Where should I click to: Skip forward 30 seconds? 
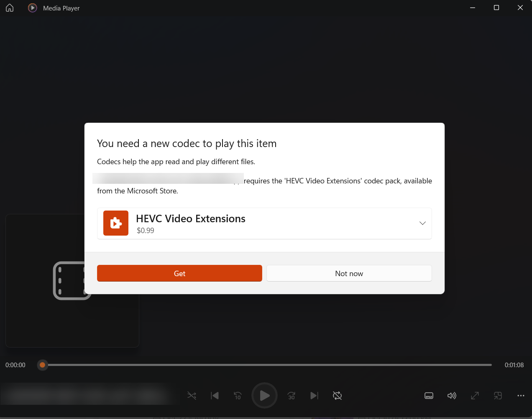click(292, 396)
